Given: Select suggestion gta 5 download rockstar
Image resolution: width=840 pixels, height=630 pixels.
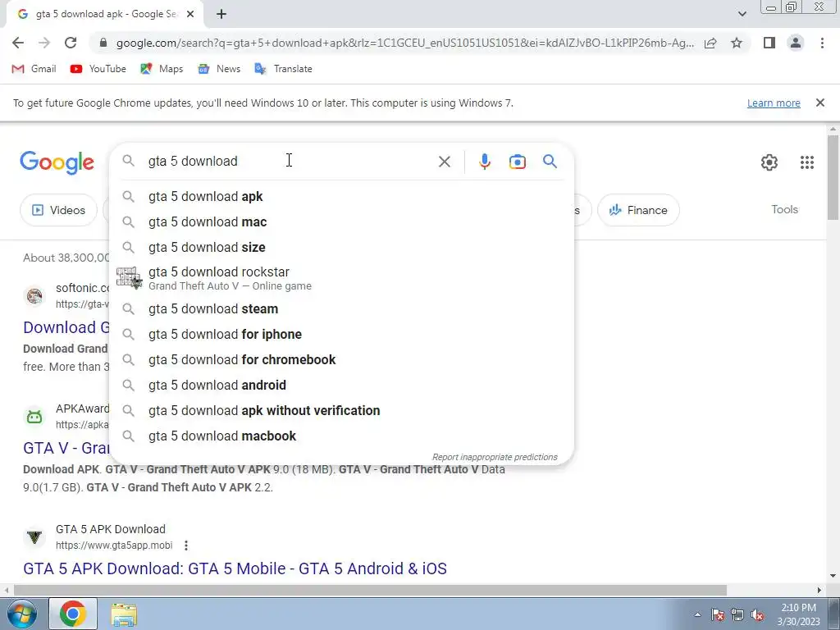Looking at the screenshot, I should point(341,279).
